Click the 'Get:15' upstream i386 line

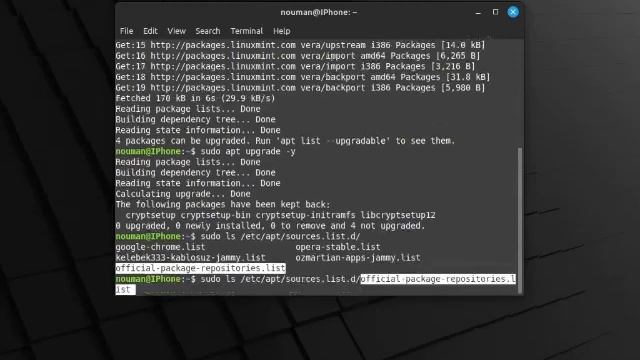pos(300,45)
